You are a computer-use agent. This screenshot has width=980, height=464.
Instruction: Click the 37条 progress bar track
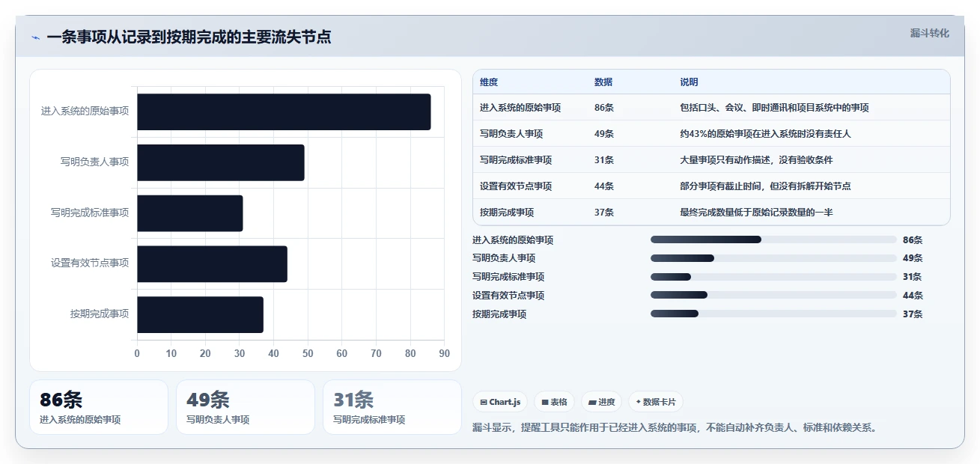(773, 314)
